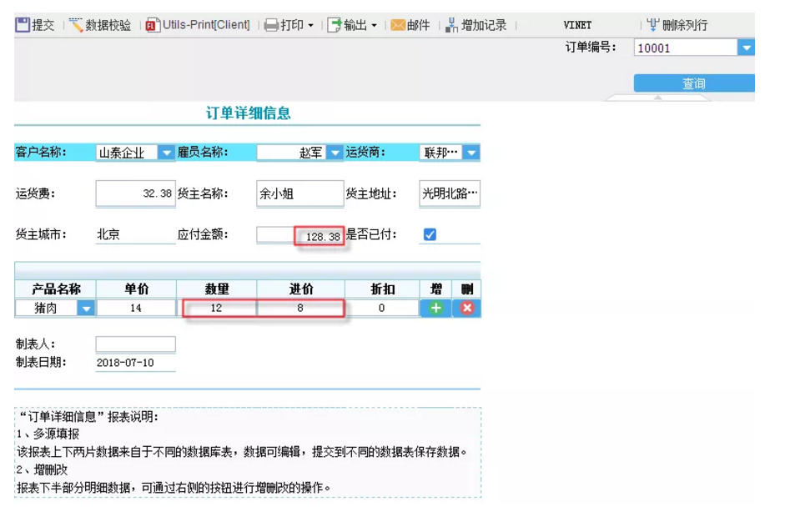This screenshot has height=532, width=790.
Task: Click the 数量 column header
Action: (x=217, y=289)
